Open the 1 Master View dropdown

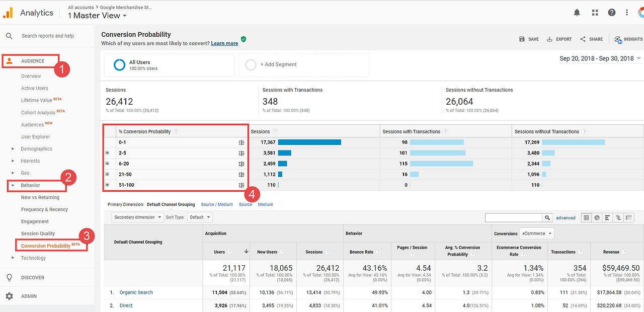click(x=97, y=16)
